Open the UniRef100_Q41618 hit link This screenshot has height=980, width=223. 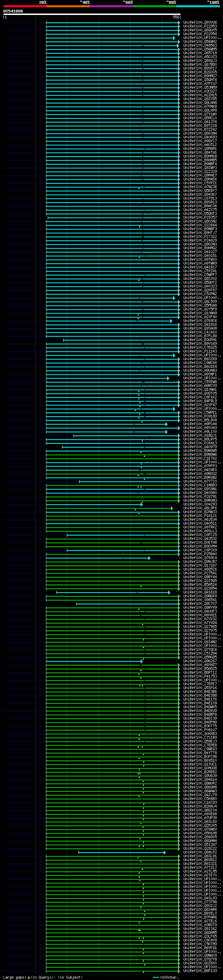(200, 592)
